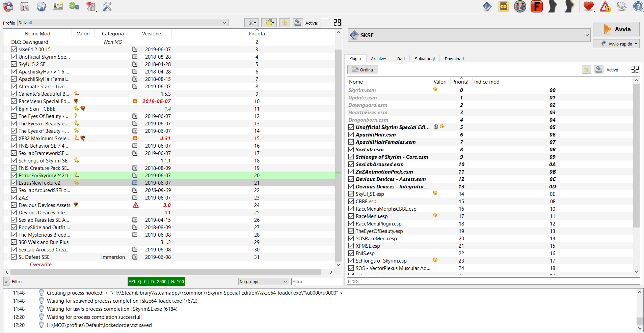This screenshot has width=644, height=333.
Task: Select the Overwrite entry in mod list
Action: coord(41,264)
